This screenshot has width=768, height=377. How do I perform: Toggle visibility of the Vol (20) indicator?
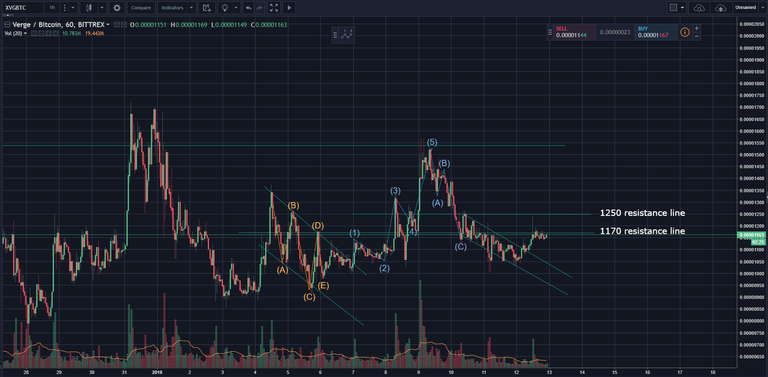coord(33,33)
